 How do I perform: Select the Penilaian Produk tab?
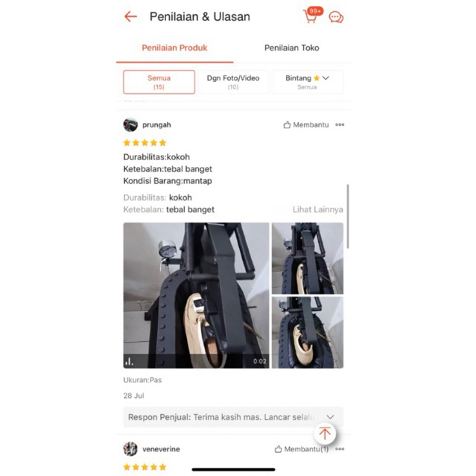pyautogui.click(x=174, y=48)
